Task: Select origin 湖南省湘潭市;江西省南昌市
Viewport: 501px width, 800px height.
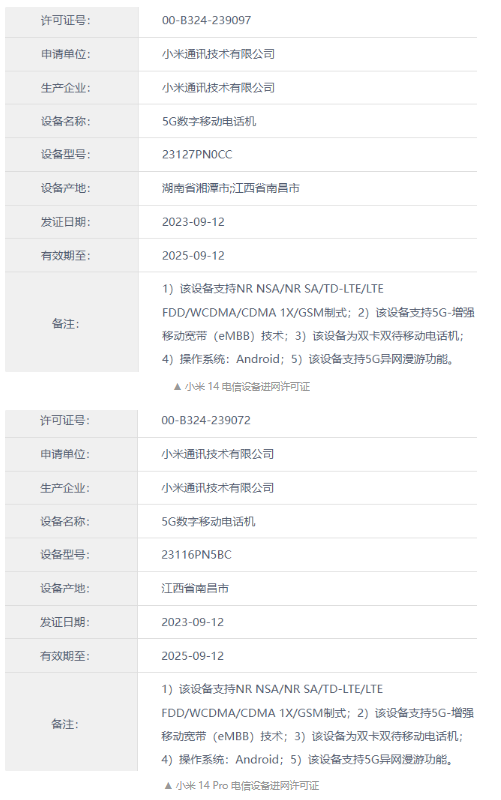Action: (x=231, y=188)
